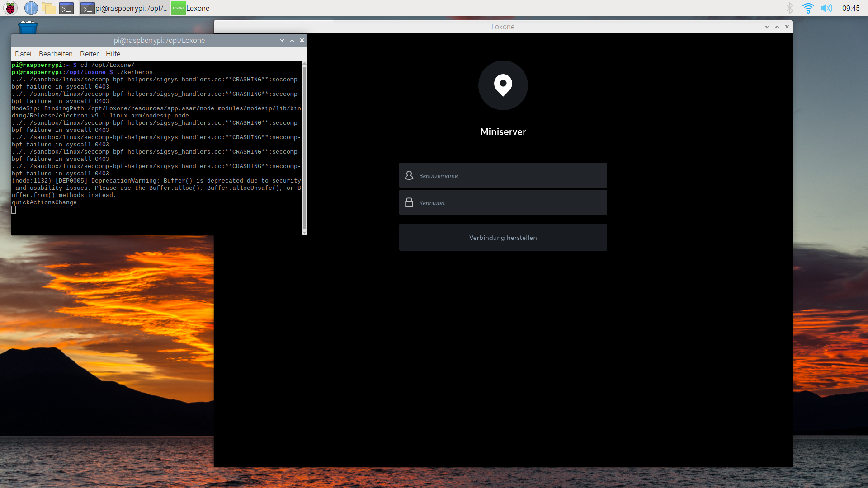This screenshot has height=488, width=868.
Task: Click the Loxone window title bar
Action: coord(503,27)
